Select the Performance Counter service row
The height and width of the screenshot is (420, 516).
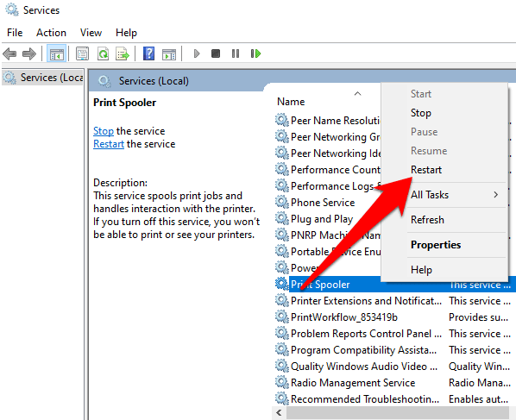(x=335, y=170)
